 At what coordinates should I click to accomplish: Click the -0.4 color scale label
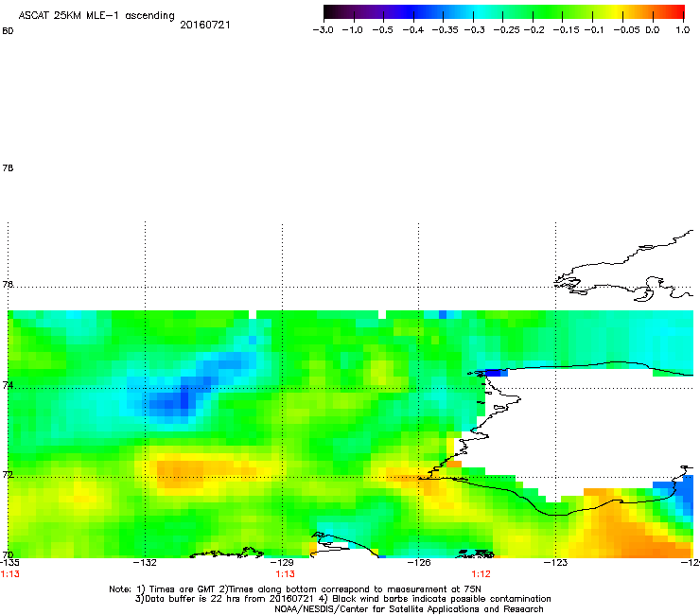point(413,30)
